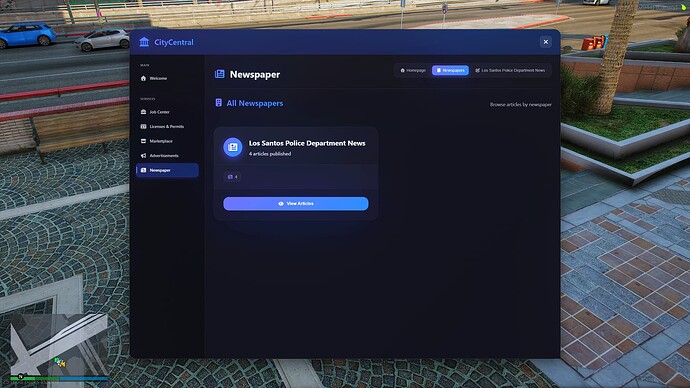Viewport: 690px width, 388px height.
Task: Click the View Articles button
Action: tap(296, 204)
